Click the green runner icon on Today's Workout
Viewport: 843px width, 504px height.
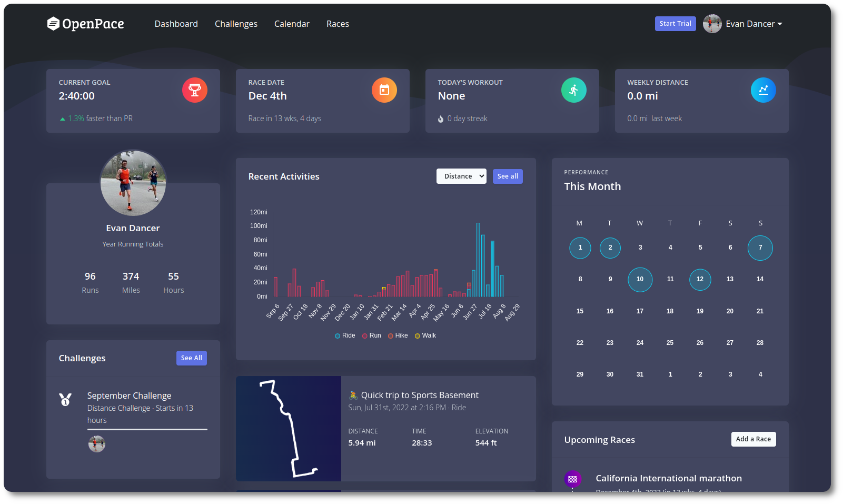pos(574,90)
